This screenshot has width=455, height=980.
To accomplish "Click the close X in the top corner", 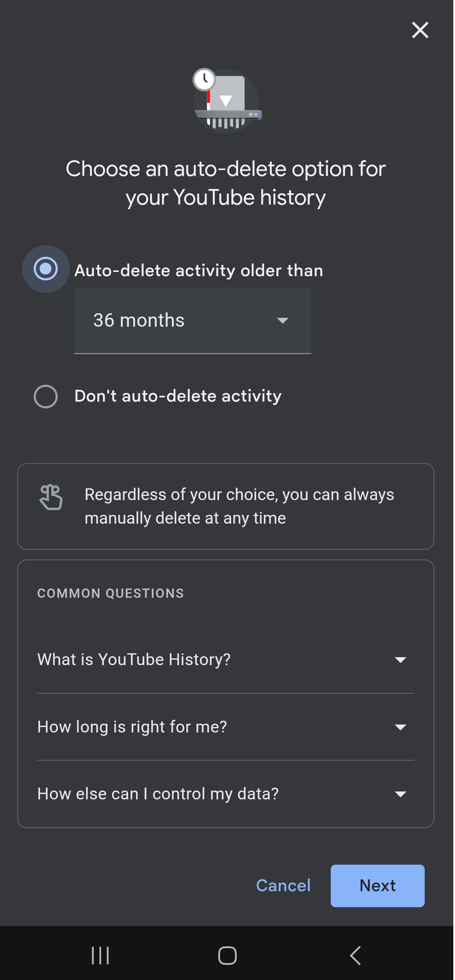I will [x=420, y=30].
